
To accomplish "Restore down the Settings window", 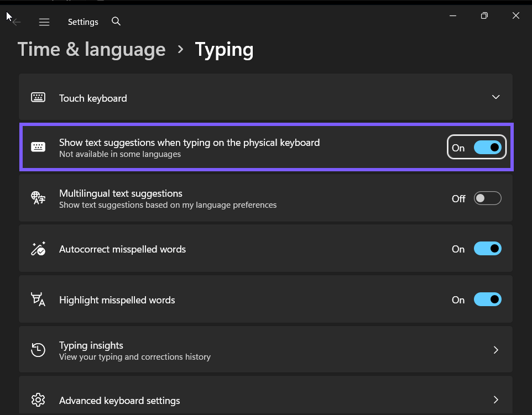I will (x=484, y=15).
